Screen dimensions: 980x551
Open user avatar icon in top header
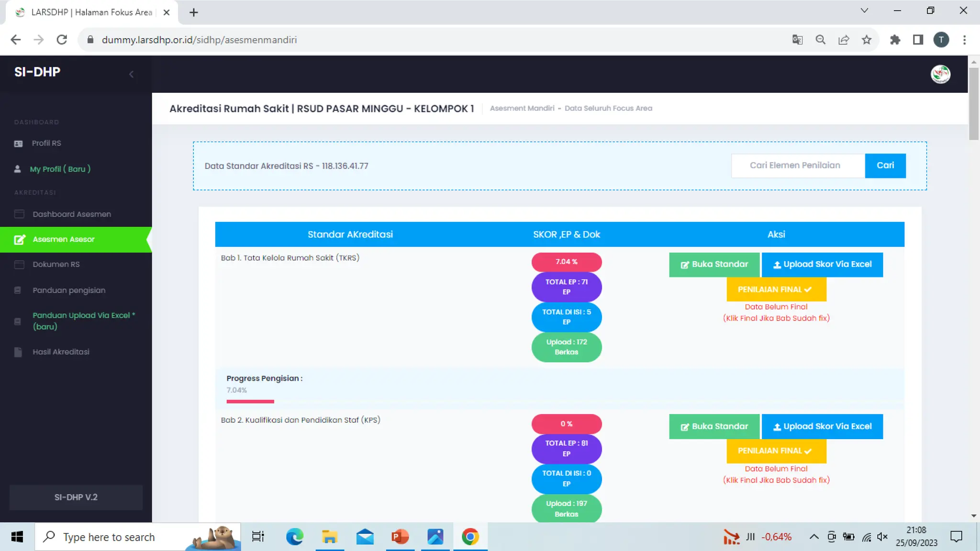click(940, 74)
